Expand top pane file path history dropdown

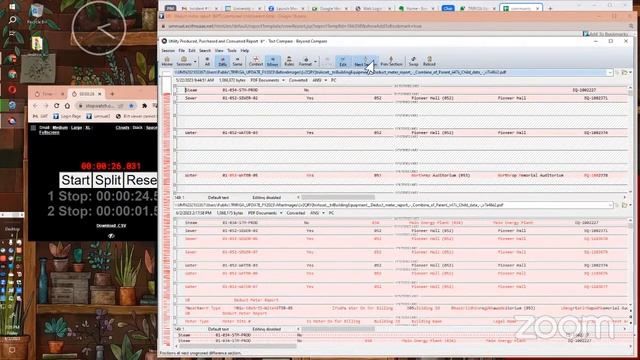pos(610,73)
